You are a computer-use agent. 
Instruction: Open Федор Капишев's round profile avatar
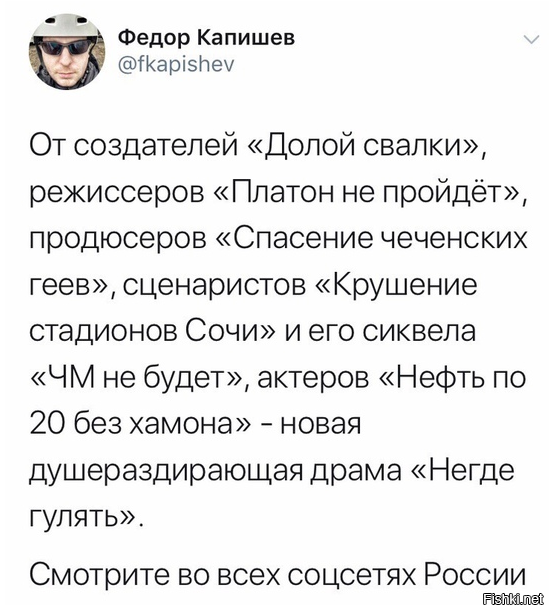pos(67,51)
